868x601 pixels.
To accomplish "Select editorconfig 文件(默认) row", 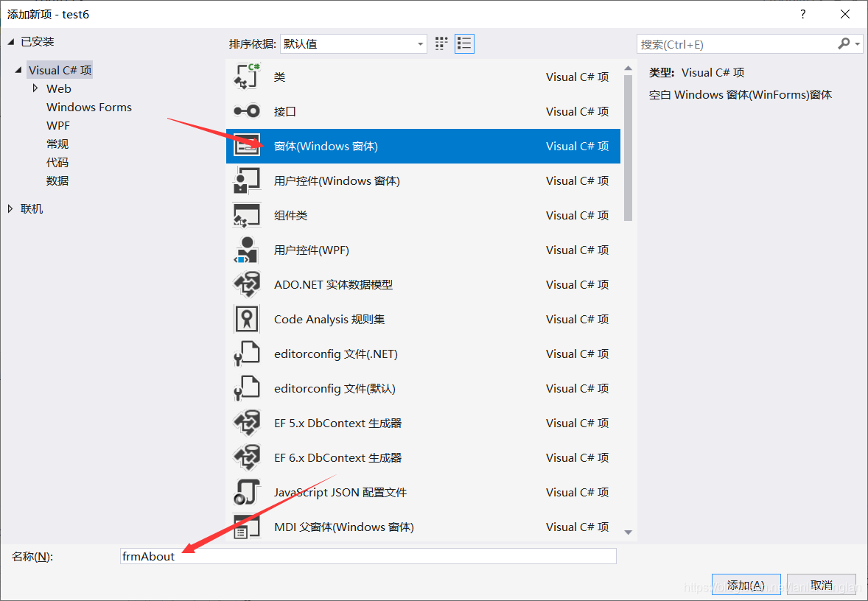I will (x=423, y=388).
